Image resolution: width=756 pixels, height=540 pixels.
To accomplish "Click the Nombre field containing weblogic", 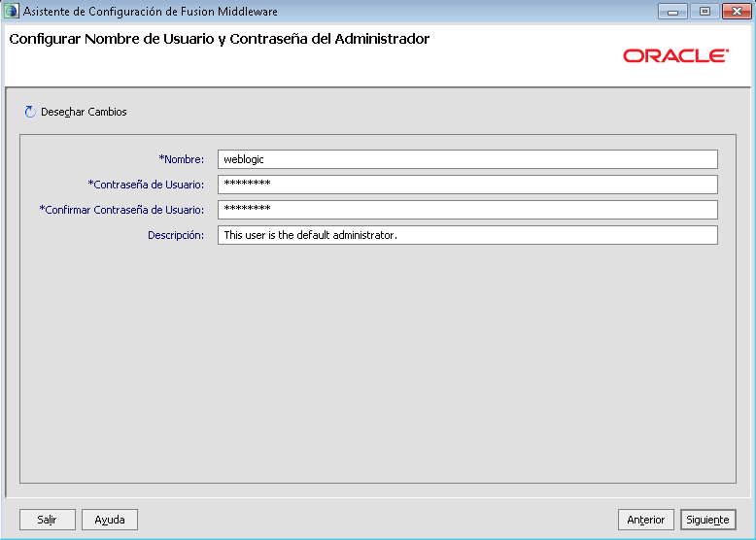I will coord(467,159).
